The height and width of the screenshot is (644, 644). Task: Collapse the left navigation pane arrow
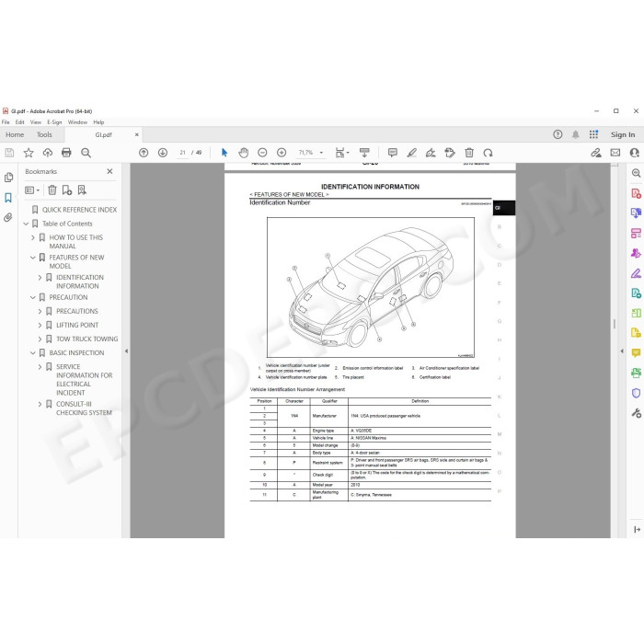click(126, 351)
